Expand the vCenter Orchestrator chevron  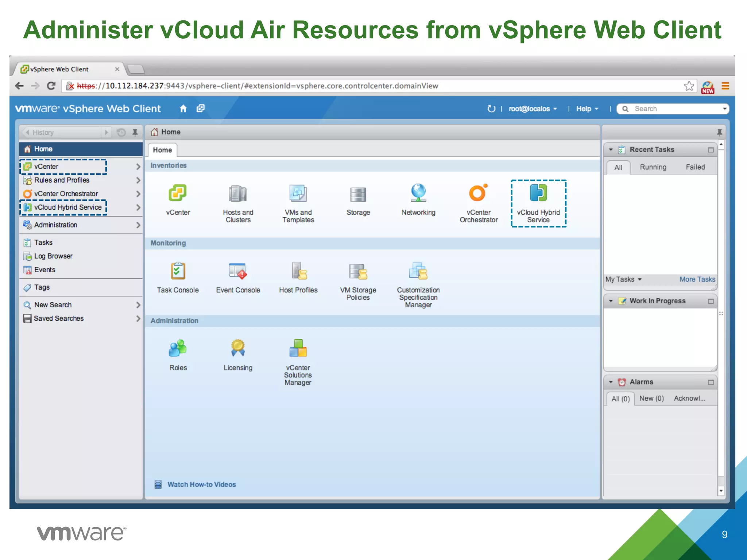click(x=138, y=194)
